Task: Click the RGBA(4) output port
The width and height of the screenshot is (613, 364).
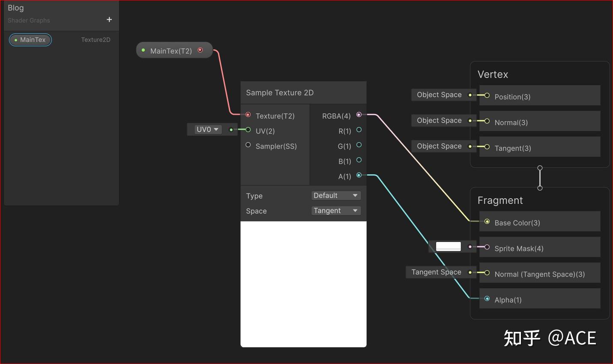Action: 359,115
